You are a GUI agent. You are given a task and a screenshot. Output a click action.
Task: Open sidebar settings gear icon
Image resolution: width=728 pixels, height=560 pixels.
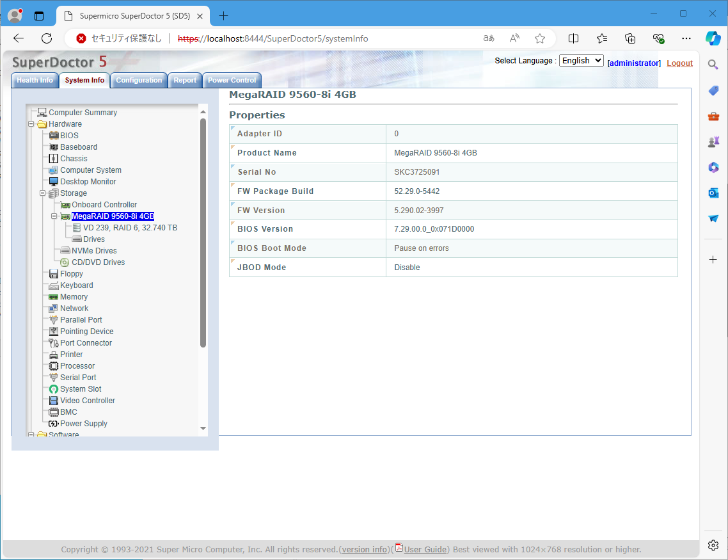(713, 545)
